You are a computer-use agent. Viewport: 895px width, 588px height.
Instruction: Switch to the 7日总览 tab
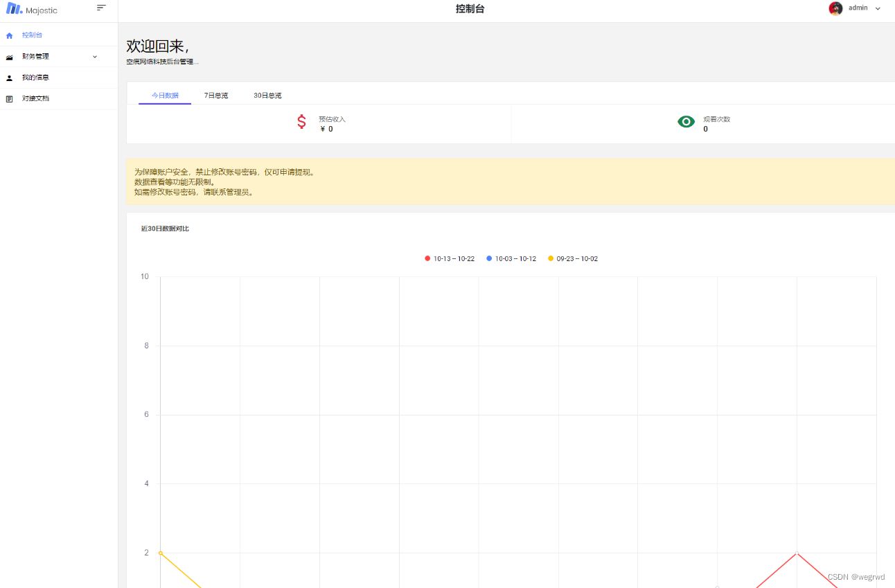tap(216, 96)
